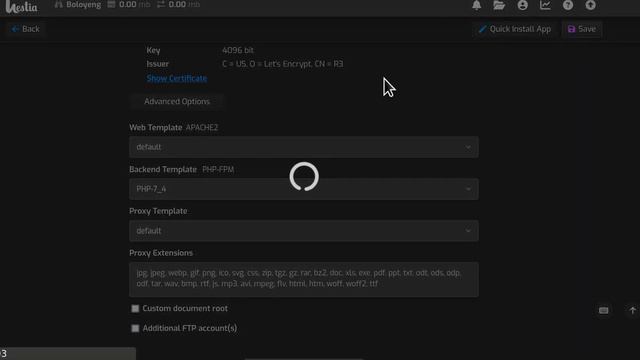Go back using the Back button
640x360 pixels.
25,29
